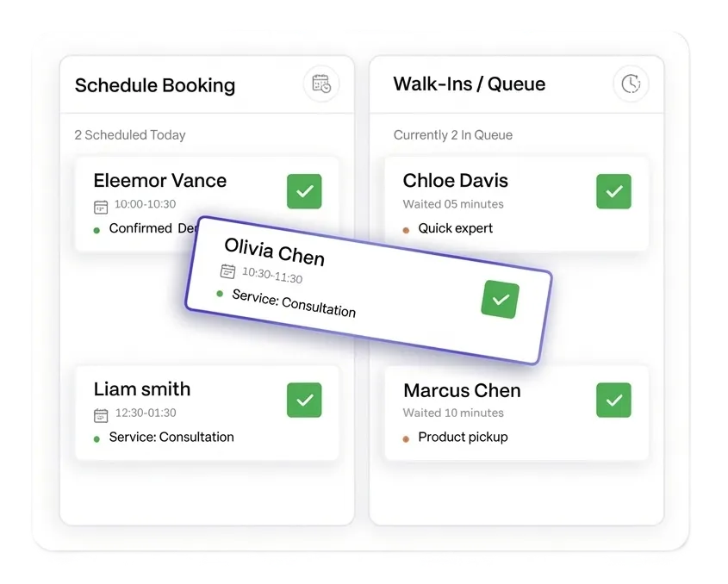Click the green checkmark on Chloe Davis's card

[613, 191]
